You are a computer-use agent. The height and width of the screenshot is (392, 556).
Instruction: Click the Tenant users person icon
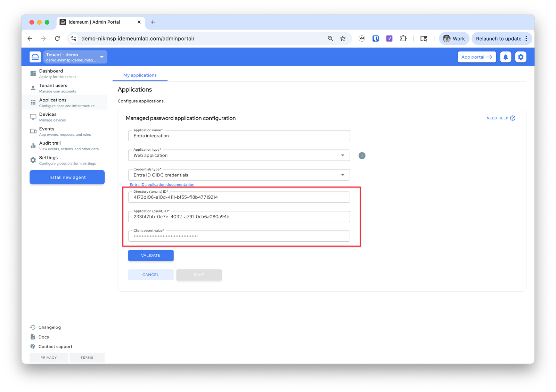point(33,88)
